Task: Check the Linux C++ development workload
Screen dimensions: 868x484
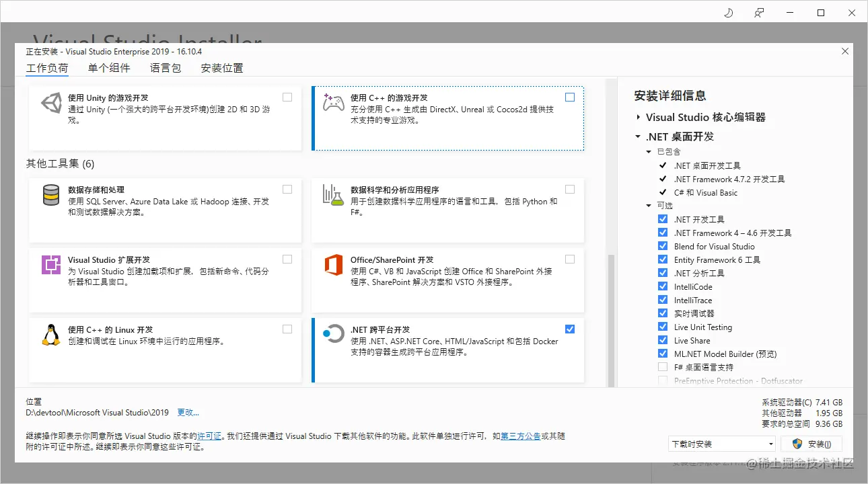Action: (287, 329)
